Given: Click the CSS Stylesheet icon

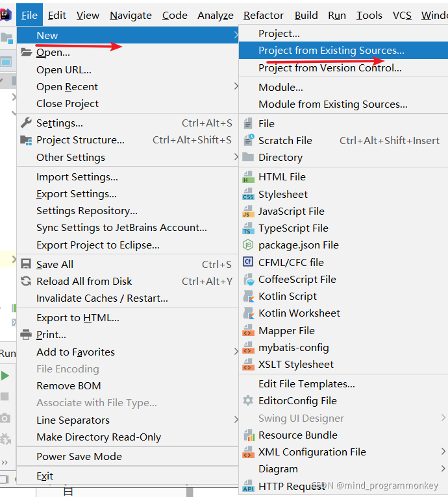Looking at the screenshot, I should click(x=248, y=194).
